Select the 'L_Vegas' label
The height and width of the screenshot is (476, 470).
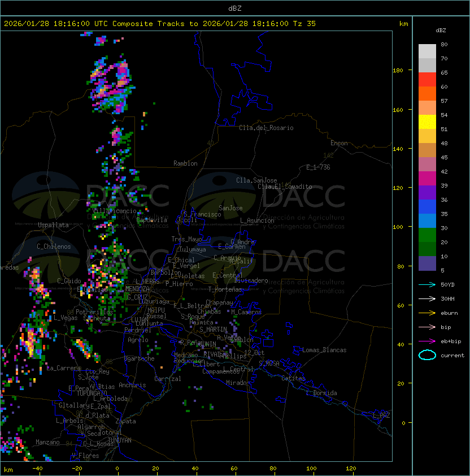coord(66,318)
